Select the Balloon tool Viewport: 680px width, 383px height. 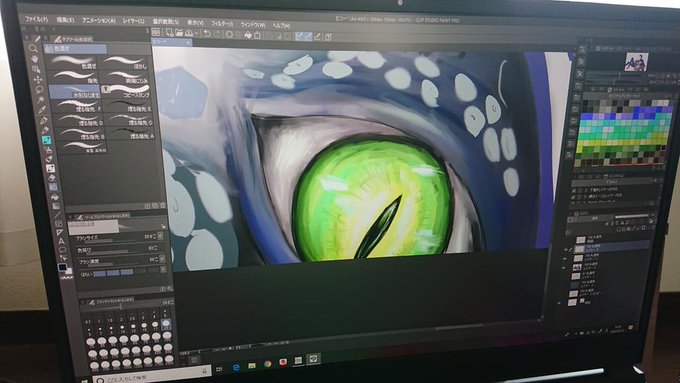click(62, 250)
